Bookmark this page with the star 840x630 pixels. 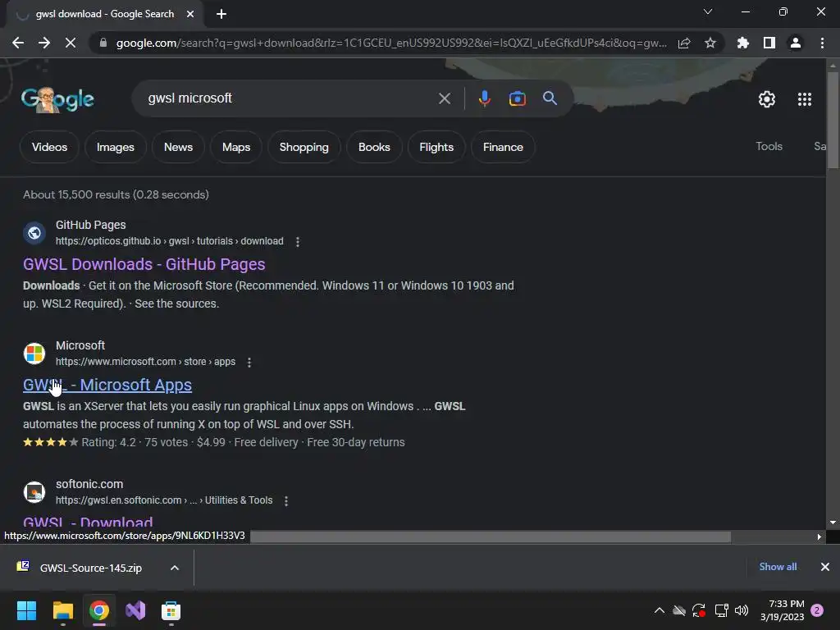(x=710, y=43)
